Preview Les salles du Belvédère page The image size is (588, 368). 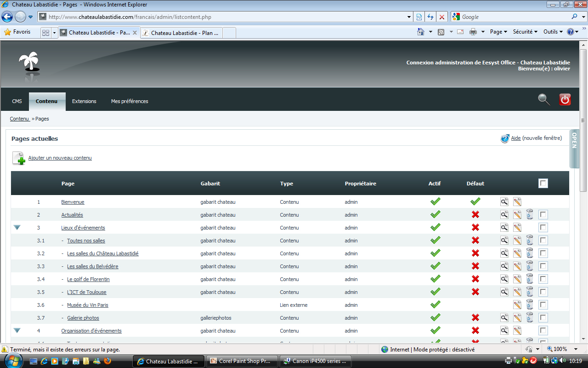pyautogui.click(x=504, y=266)
